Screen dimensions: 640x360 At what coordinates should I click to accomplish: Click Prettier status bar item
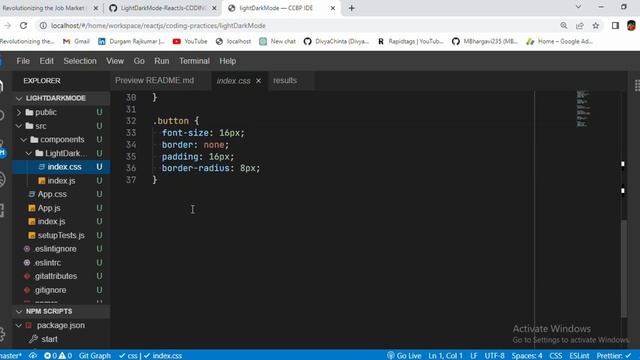614,356
